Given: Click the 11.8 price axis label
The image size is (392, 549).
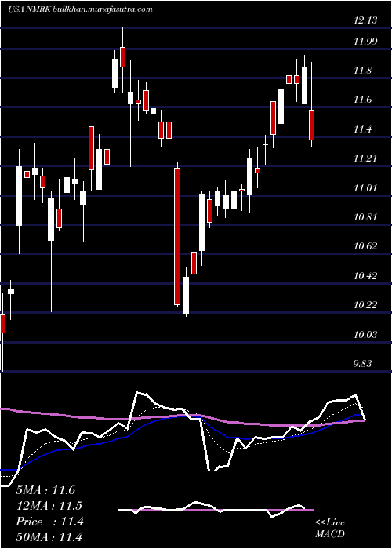Looking at the screenshot, I should (362, 71).
